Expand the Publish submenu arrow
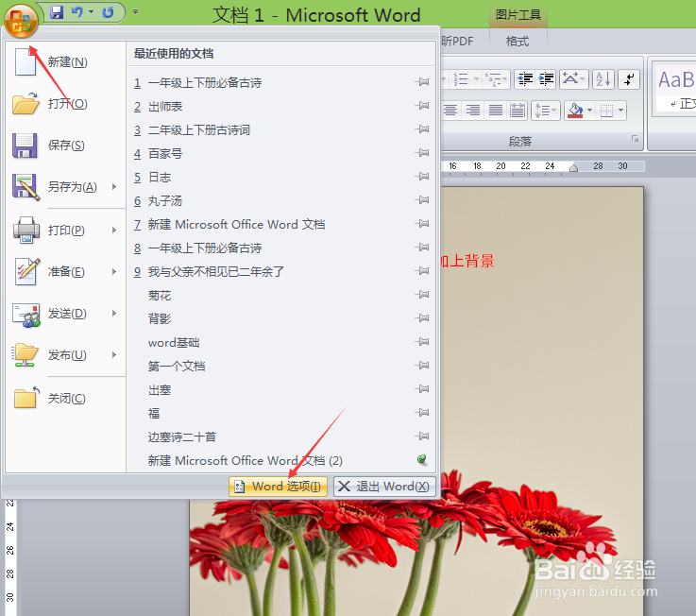696x616 pixels. pyautogui.click(x=114, y=355)
